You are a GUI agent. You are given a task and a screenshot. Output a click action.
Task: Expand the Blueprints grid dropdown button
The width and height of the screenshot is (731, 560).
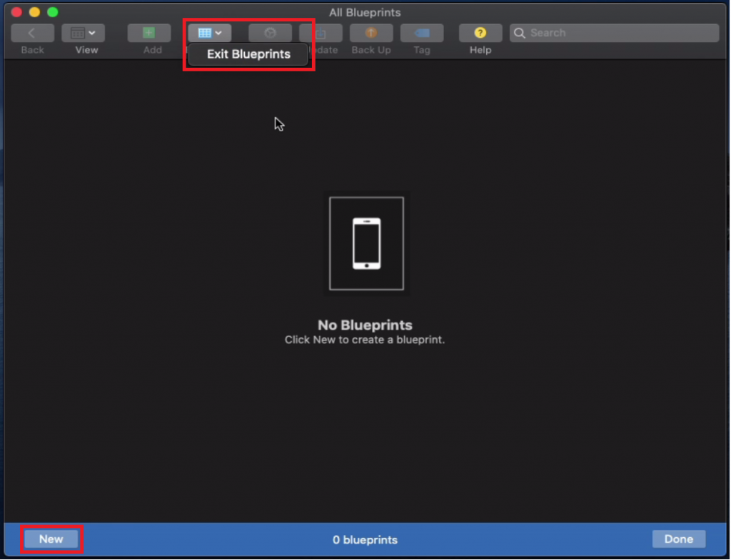(210, 33)
